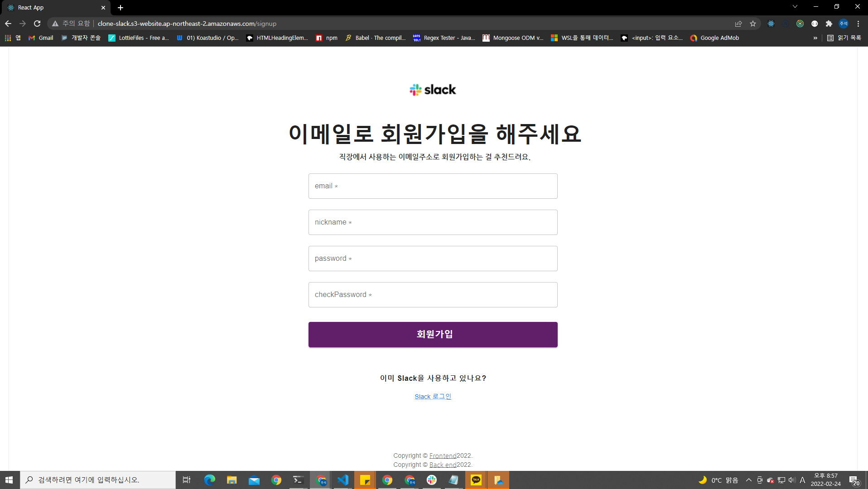
Task: Open the LottieFiles bookmark
Action: [x=139, y=38]
